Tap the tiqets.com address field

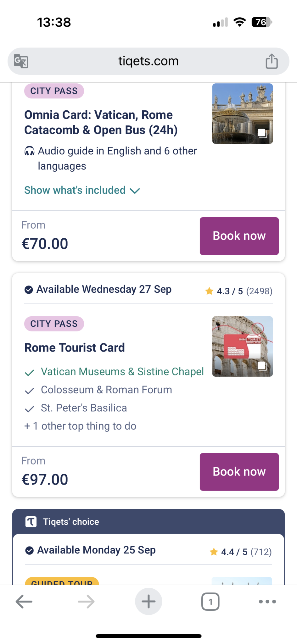tap(148, 61)
